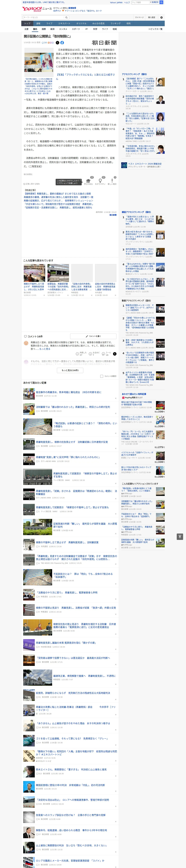Click the Yahoo! JAPAN news logo
Screen dimensions: 186x868
[x=37, y=9]
